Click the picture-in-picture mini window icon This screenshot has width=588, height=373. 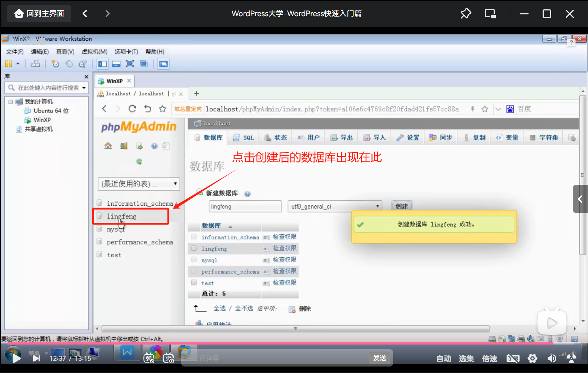pos(490,14)
